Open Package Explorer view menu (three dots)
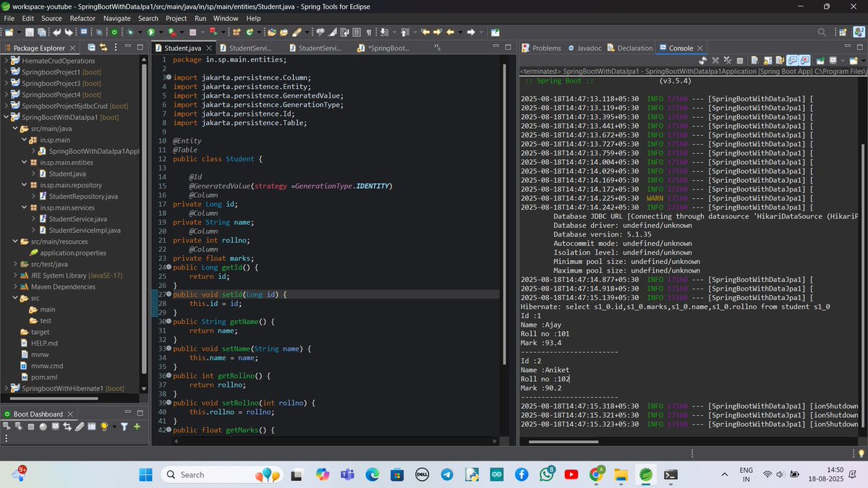The width and height of the screenshot is (868, 488). 115,47
